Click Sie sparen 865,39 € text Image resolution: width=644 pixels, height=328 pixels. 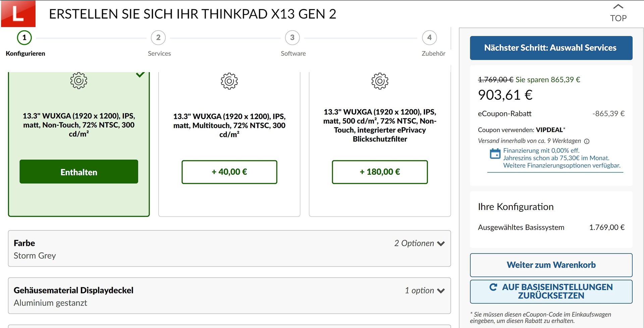coord(548,79)
